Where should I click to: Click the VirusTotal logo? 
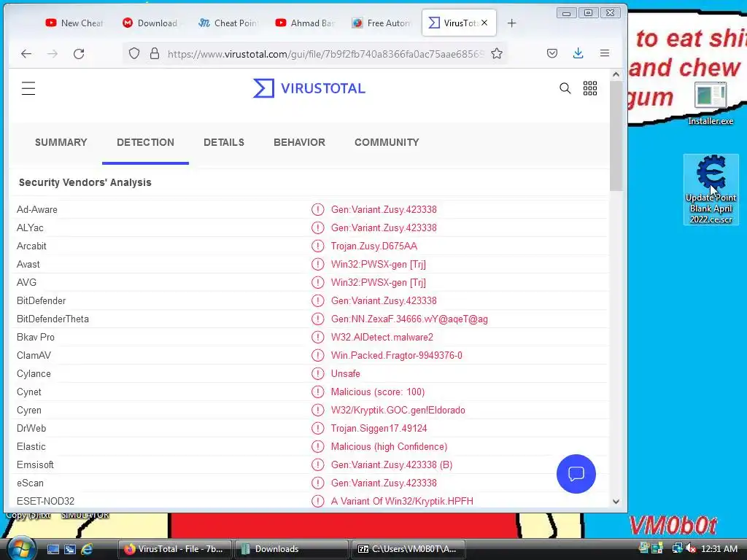click(x=309, y=88)
